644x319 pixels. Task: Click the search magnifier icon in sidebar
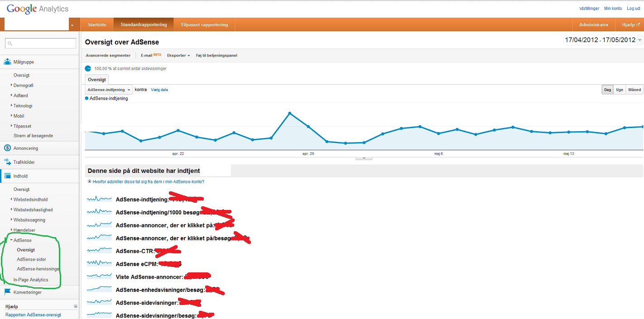(x=10, y=43)
